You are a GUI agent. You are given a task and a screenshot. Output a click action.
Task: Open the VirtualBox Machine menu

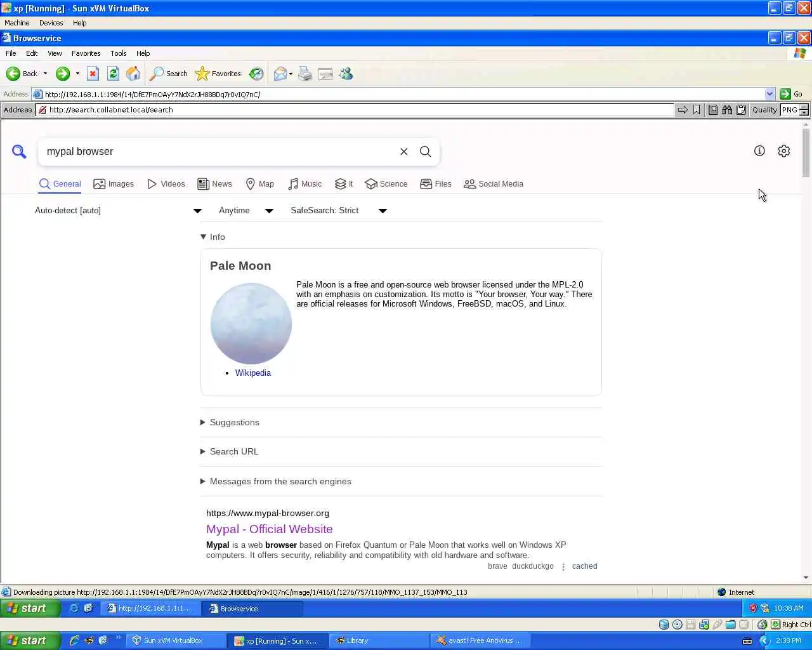[17, 23]
